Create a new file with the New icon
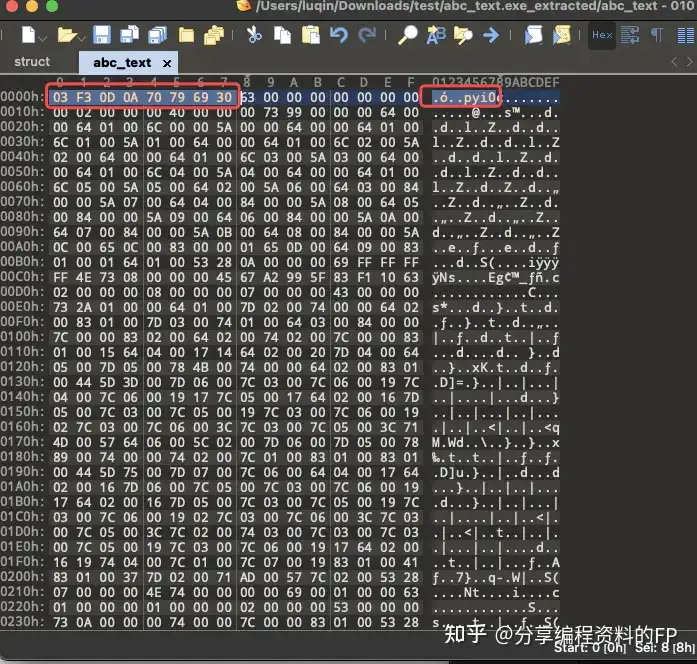Screen dimensions: 697x664 28,35
